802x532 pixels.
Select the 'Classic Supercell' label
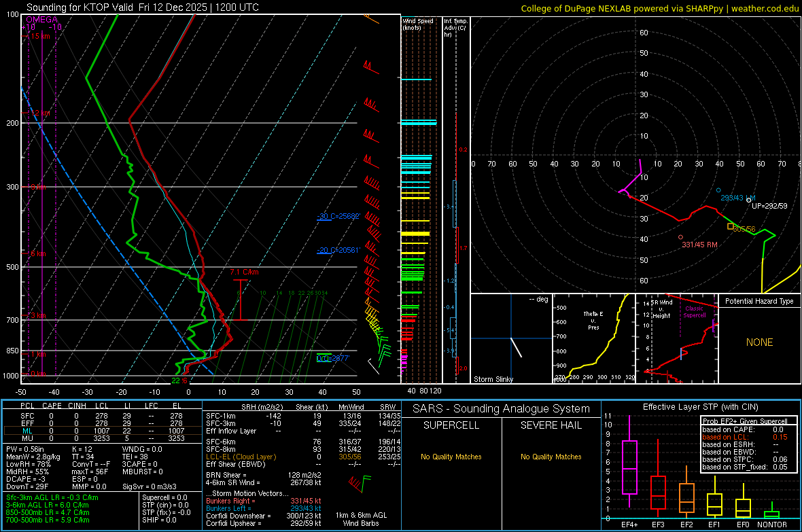[695, 312]
